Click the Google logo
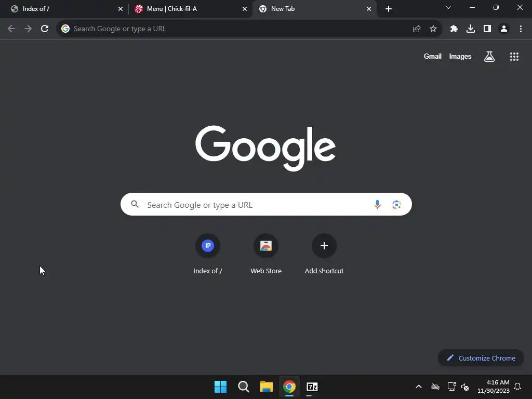This screenshot has height=399, width=532. [265, 148]
